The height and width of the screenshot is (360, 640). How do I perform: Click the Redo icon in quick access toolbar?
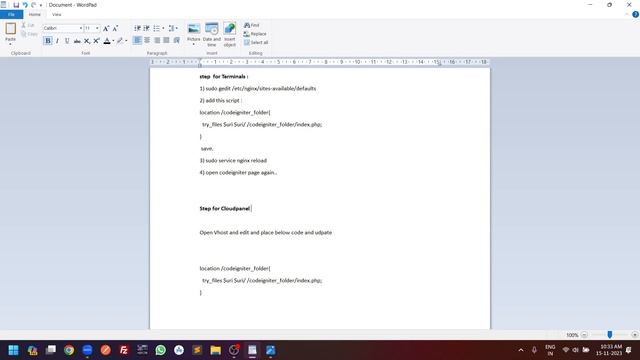coord(33,5)
